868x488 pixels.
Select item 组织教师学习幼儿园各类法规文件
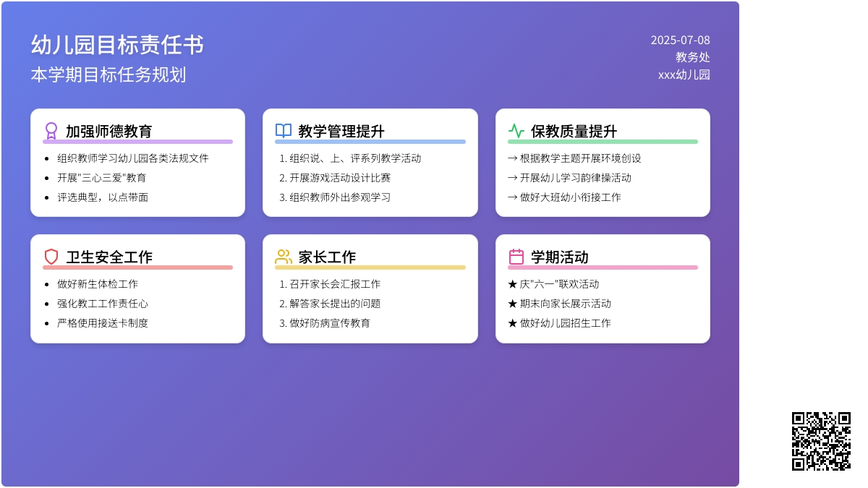pos(133,158)
